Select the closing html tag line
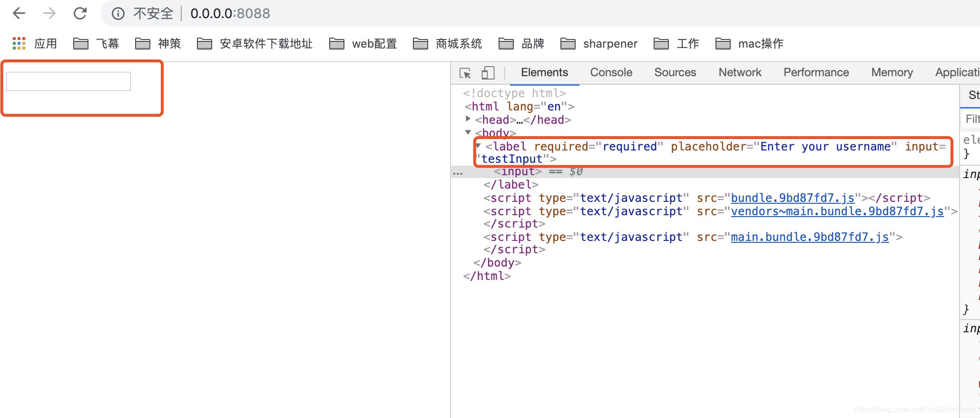Viewport: 980px width, 418px height. coord(487,276)
